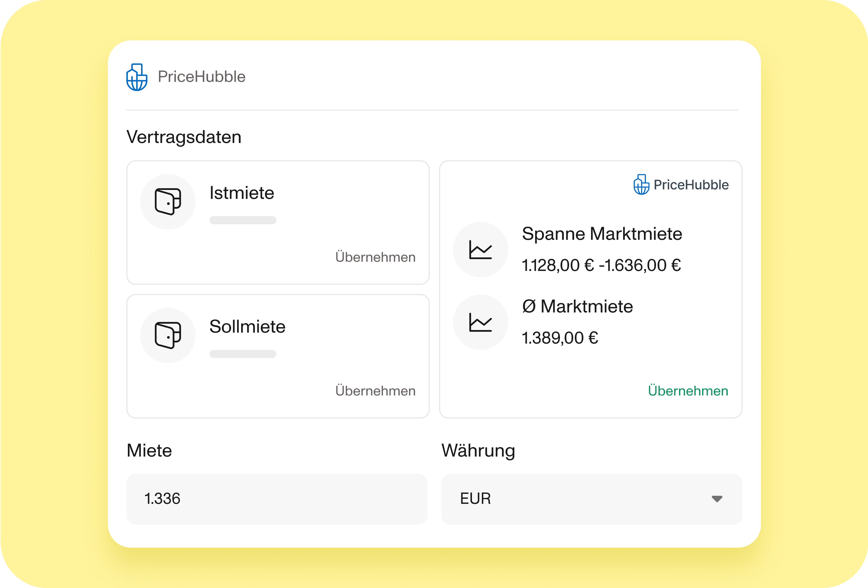Click the Sollmiete placeholder value bar
The image size is (868, 588).
243,354
